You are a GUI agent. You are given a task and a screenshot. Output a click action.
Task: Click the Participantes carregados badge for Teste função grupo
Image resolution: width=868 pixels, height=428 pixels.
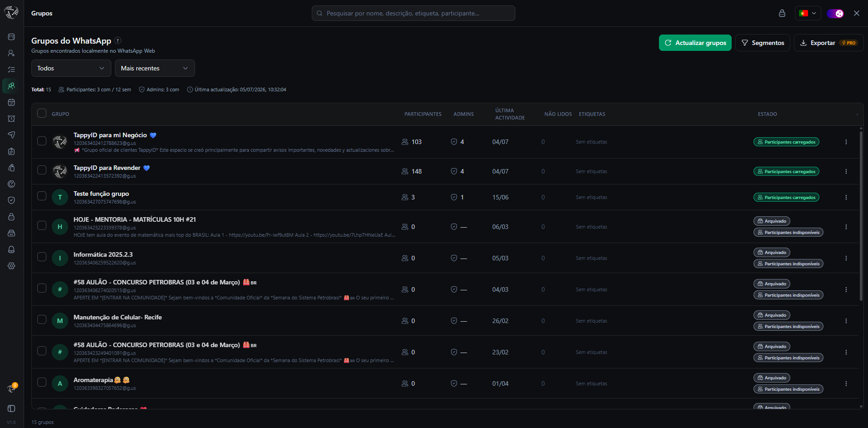click(786, 197)
